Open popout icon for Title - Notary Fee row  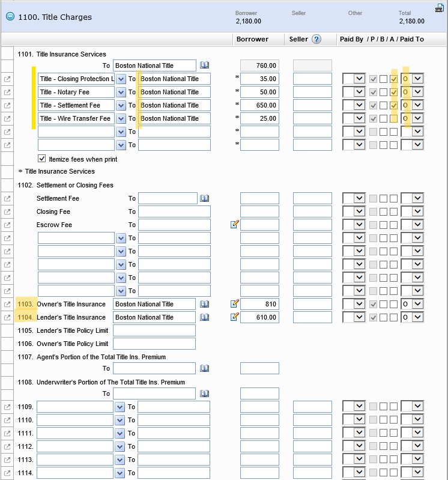click(7, 92)
